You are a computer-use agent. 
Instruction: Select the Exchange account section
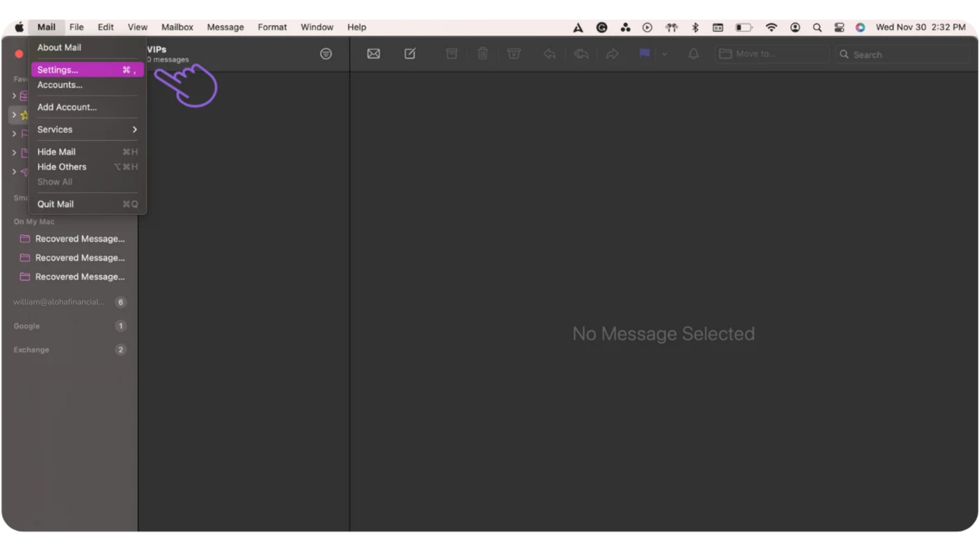click(70, 350)
